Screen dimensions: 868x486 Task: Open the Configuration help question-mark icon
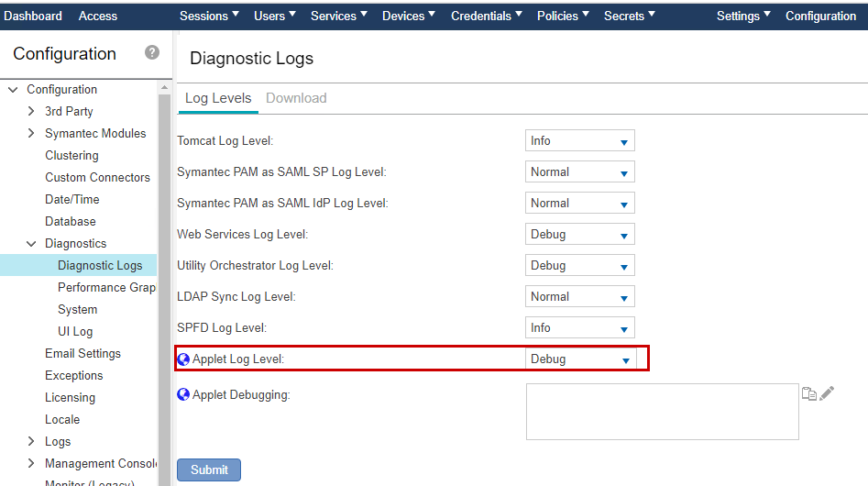pyautogui.click(x=152, y=52)
